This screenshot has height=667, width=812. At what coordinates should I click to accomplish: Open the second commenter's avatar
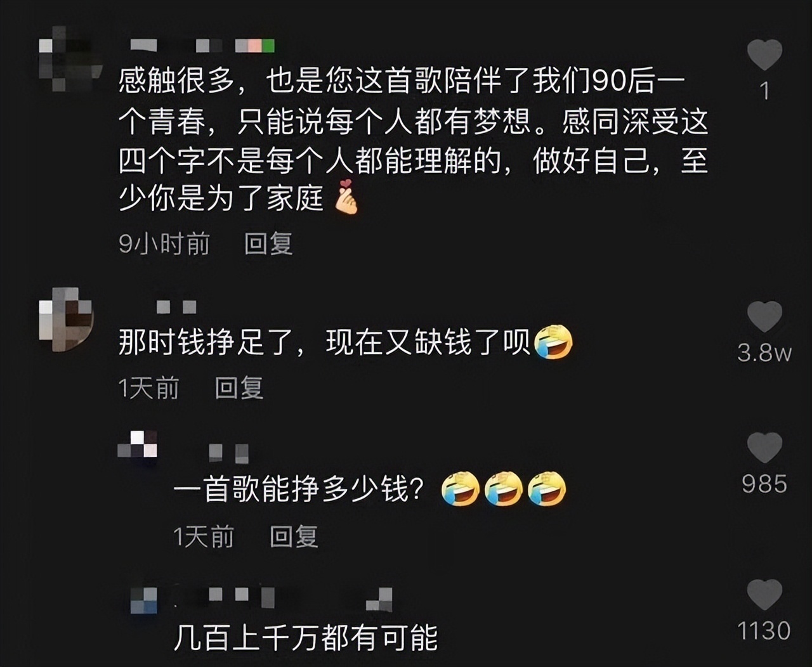(66, 319)
